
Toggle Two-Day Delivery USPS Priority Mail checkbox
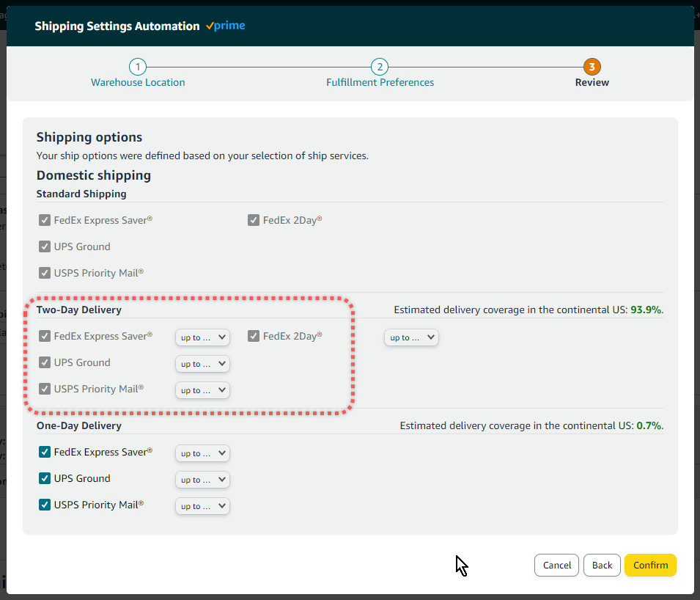pos(45,389)
